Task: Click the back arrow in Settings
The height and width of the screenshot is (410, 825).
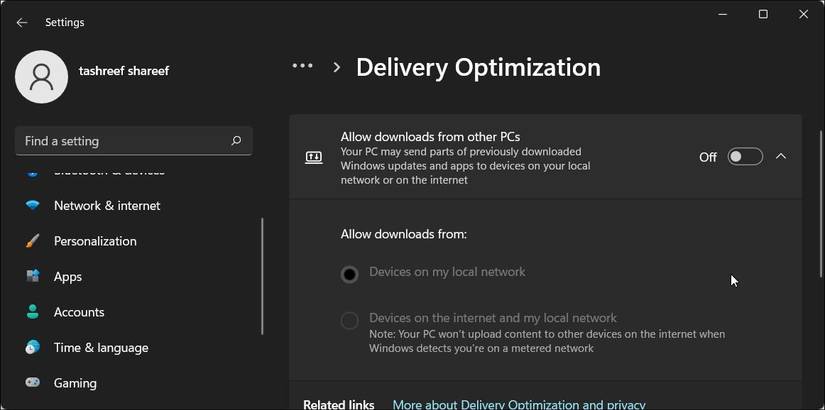Action: coord(22,22)
